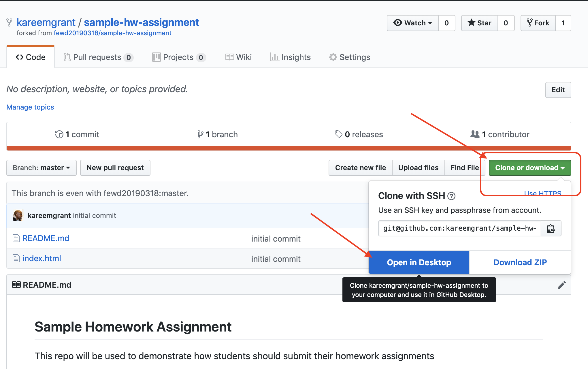The height and width of the screenshot is (369, 588).
Task: Click the kareemgrant avatar image
Action: click(18, 215)
